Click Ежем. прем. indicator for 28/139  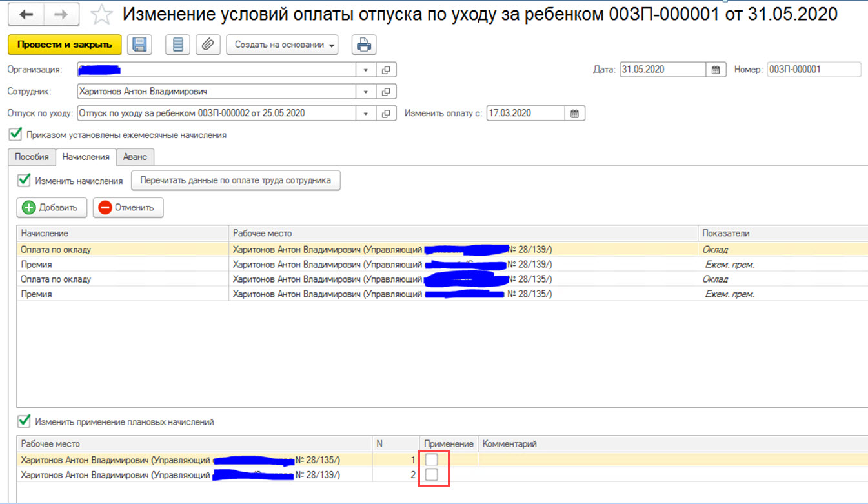click(730, 265)
